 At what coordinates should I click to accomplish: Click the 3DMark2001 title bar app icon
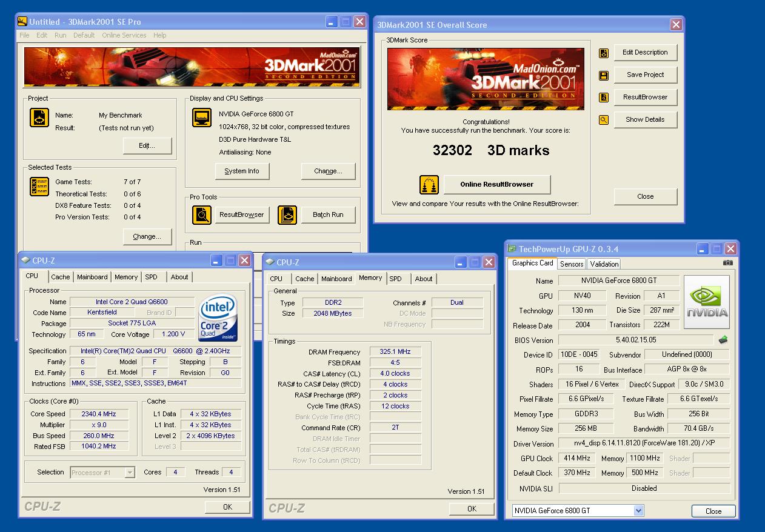[22, 22]
